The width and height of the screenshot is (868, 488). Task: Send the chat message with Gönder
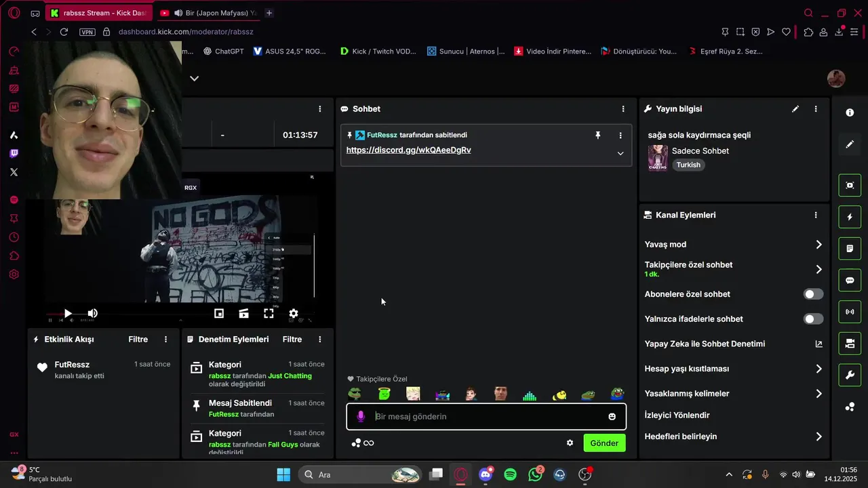[x=604, y=443]
